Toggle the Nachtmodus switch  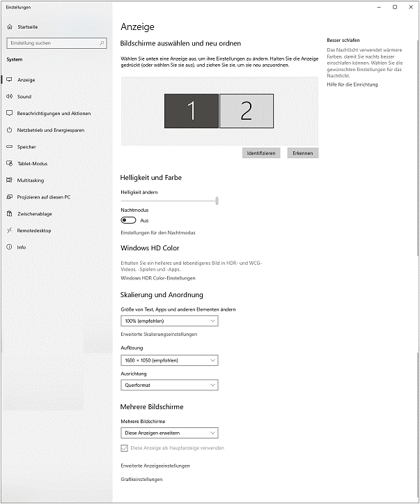[128, 220]
